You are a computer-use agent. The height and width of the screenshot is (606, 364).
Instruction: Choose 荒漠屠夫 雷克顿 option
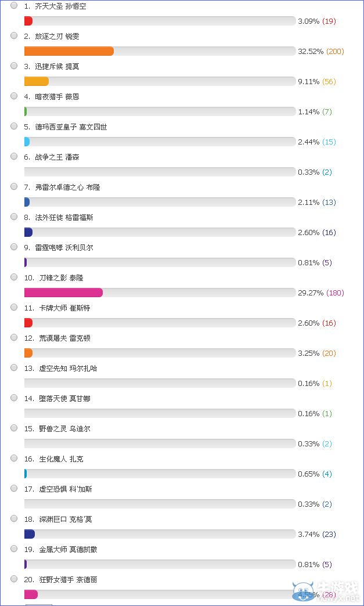[13, 337]
